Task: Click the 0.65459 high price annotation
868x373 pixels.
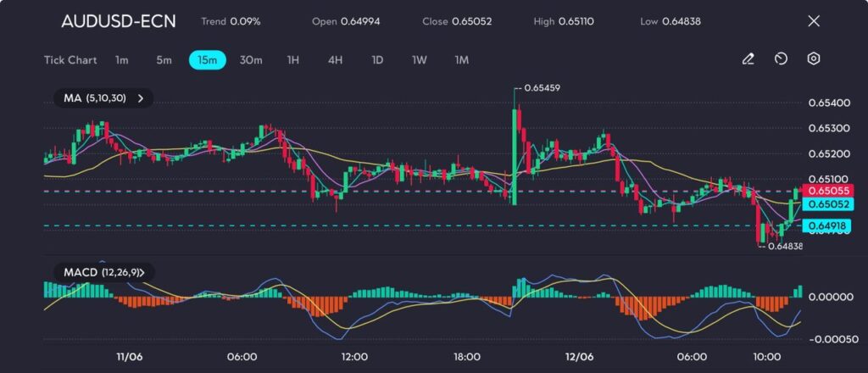Action: click(542, 87)
